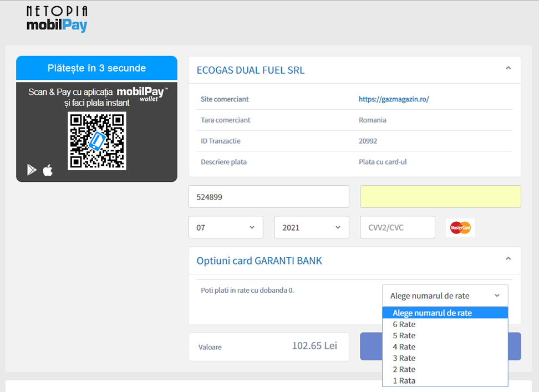This screenshot has height=392, width=539.
Task: Click the Alege numarul de rate combo box
Action: tap(445, 296)
